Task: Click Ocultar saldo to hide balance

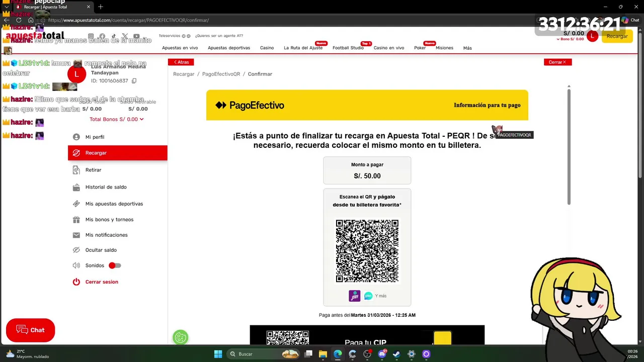Action: (x=101, y=250)
